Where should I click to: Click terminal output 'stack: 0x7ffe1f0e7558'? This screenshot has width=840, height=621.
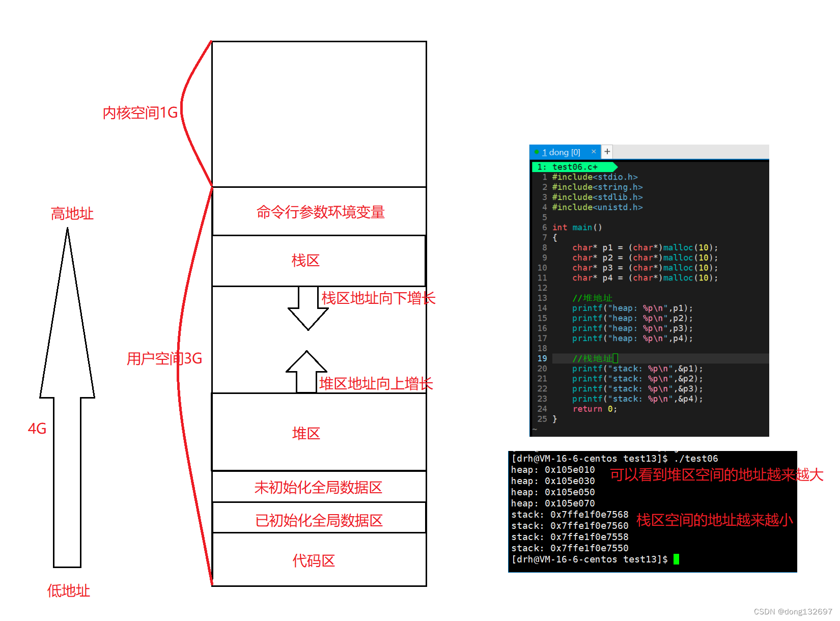pyautogui.click(x=570, y=537)
